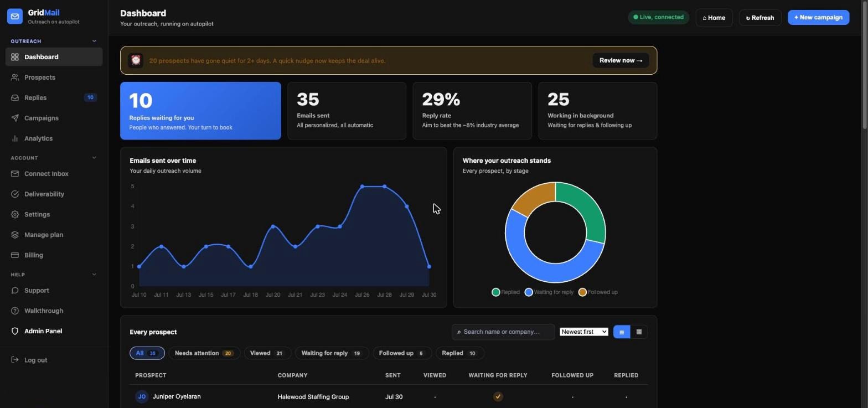
Task: Go to Campaigns via paper plane icon
Action: click(15, 118)
